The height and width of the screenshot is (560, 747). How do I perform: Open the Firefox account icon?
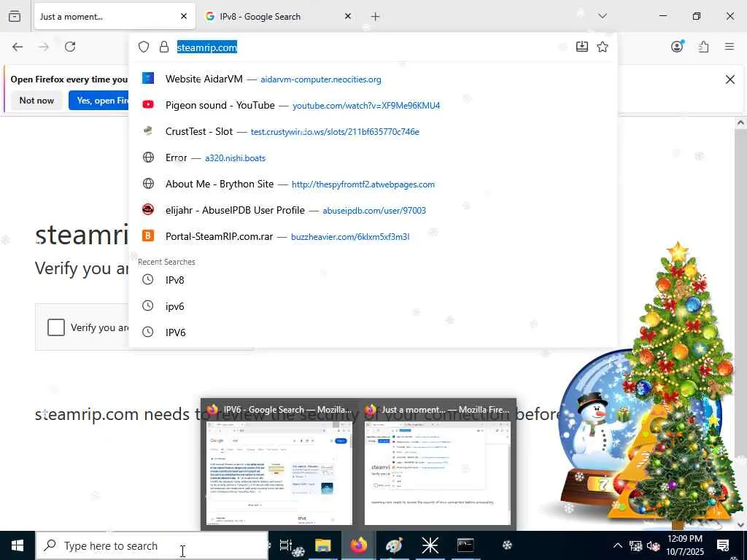(x=677, y=47)
